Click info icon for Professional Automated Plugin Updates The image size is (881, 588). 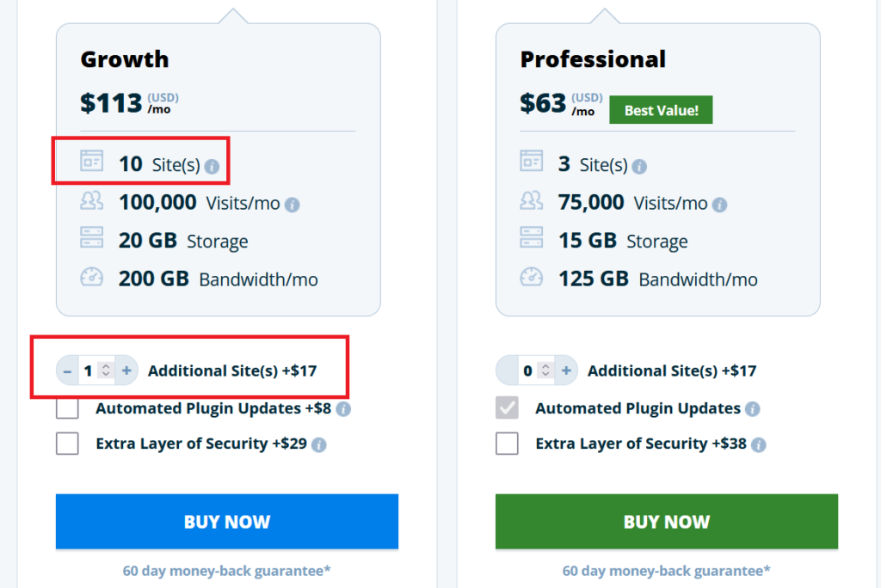[753, 409]
